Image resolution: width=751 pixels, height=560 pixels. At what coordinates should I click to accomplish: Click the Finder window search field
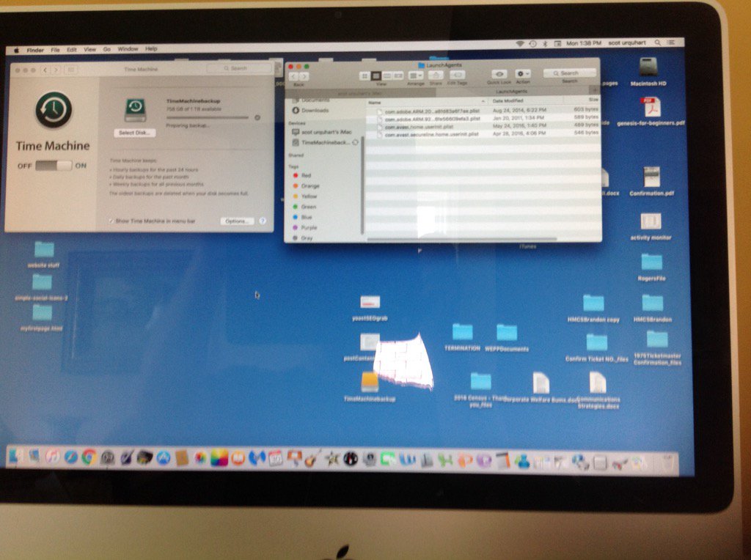(569, 73)
